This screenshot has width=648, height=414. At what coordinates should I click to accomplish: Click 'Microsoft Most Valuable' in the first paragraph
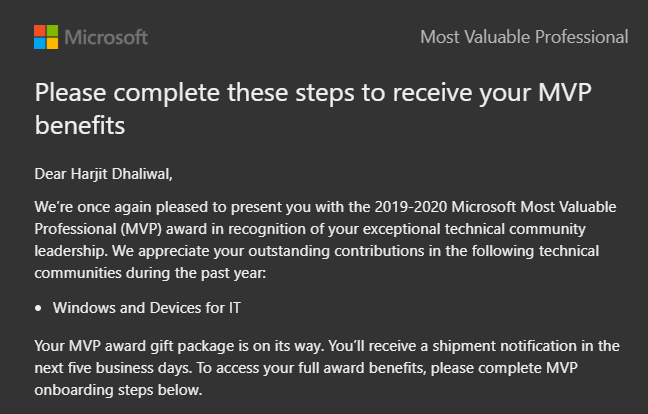534,207
